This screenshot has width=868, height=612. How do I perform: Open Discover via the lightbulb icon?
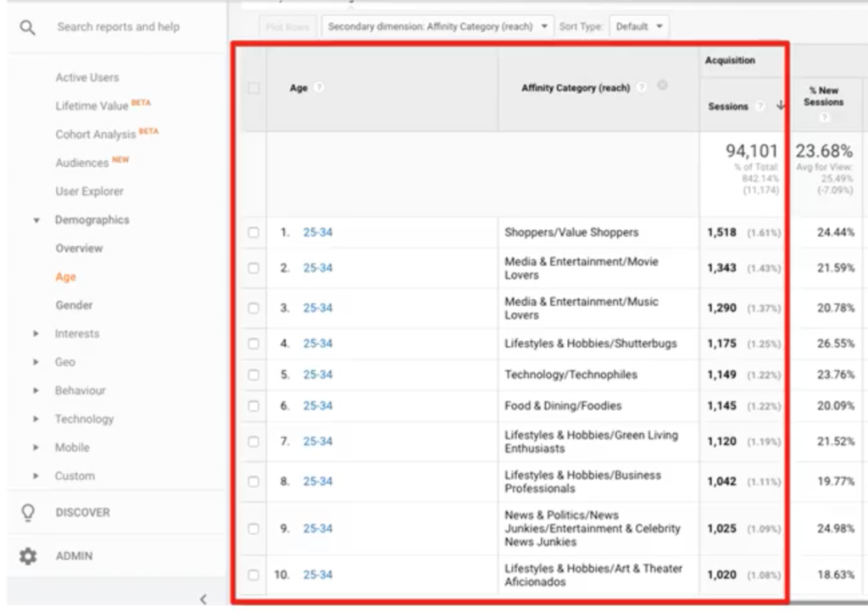(x=28, y=513)
